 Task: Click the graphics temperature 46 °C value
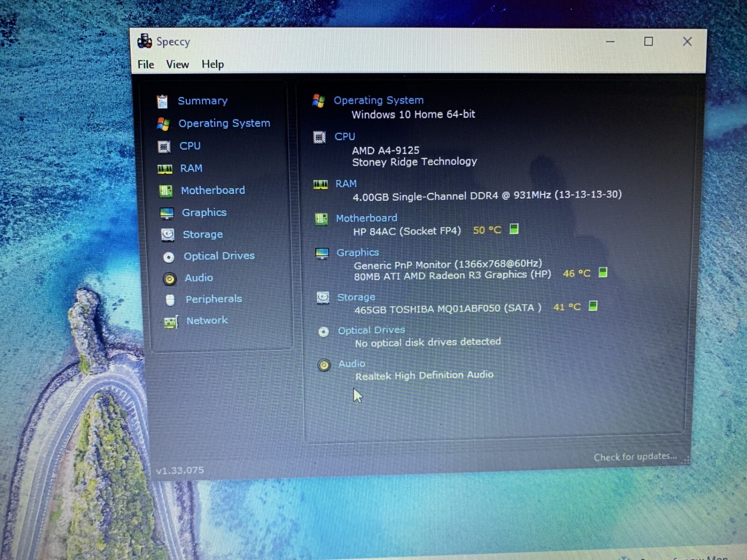(x=577, y=273)
